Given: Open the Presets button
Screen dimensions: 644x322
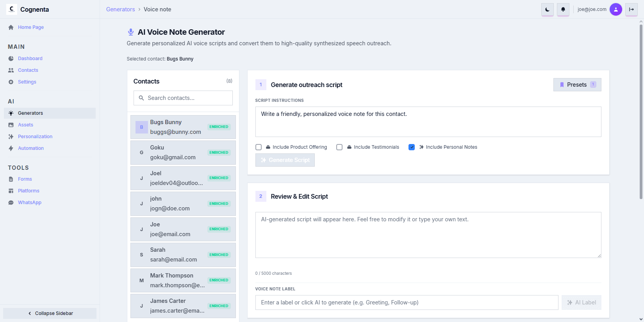Looking at the screenshot, I should (577, 85).
